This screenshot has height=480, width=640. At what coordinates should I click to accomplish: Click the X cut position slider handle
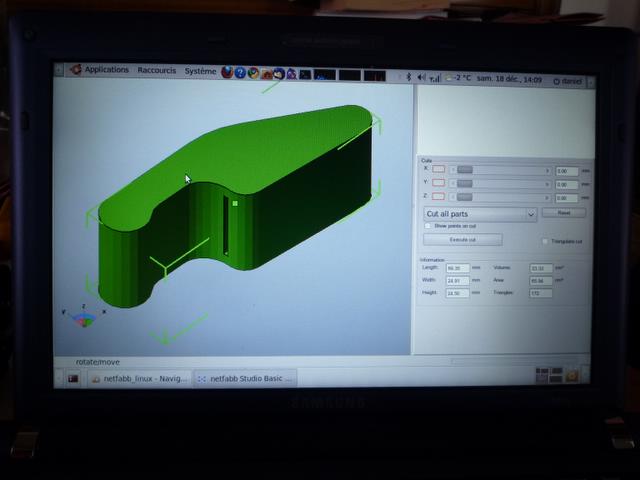[464, 170]
